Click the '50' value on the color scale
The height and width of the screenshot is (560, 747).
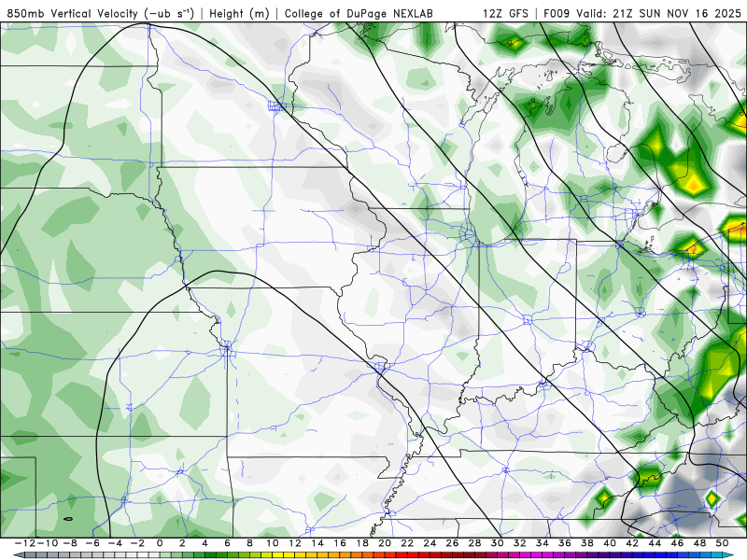tap(722, 543)
